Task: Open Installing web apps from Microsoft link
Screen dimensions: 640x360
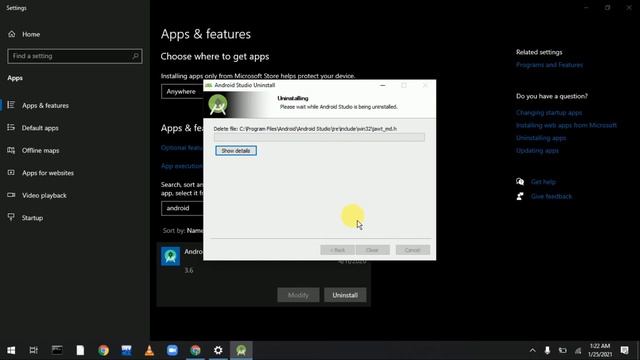Action: click(x=567, y=125)
